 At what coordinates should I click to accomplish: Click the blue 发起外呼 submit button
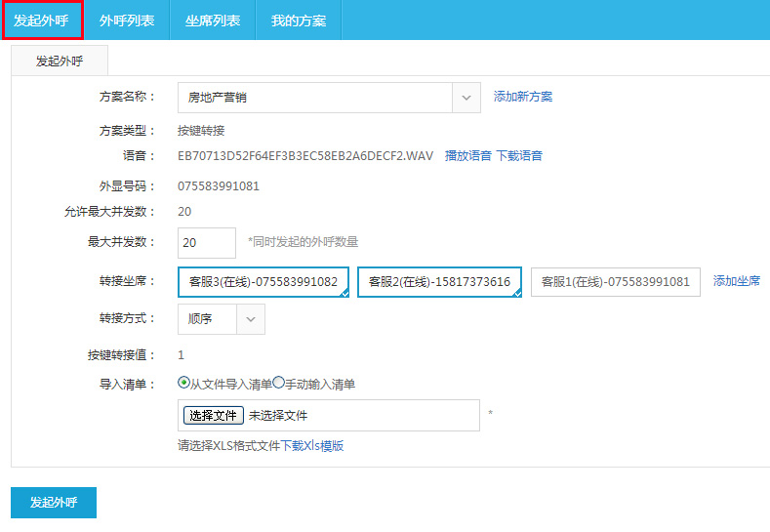point(54,502)
